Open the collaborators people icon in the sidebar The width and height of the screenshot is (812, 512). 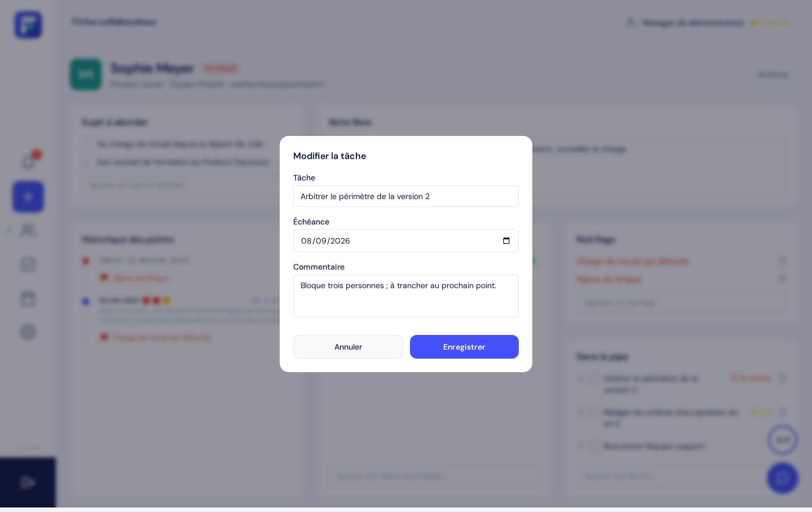[28, 231]
